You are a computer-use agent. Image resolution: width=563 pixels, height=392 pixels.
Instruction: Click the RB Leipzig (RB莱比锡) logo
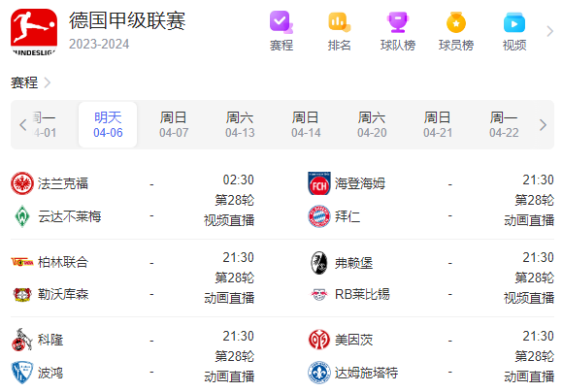click(318, 294)
